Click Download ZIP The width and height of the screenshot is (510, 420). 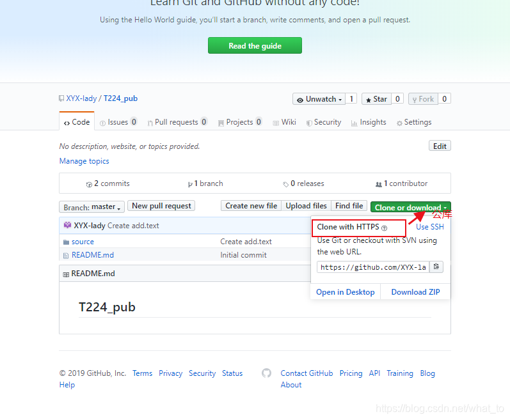(x=415, y=292)
